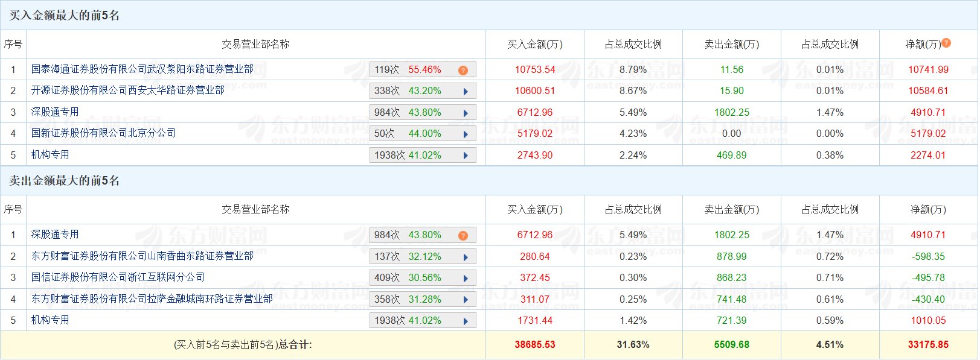This screenshot has height=360, width=980.
Task: Click arrow for 东方财富证券 137次 32.12%
Action: pos(466,257)
